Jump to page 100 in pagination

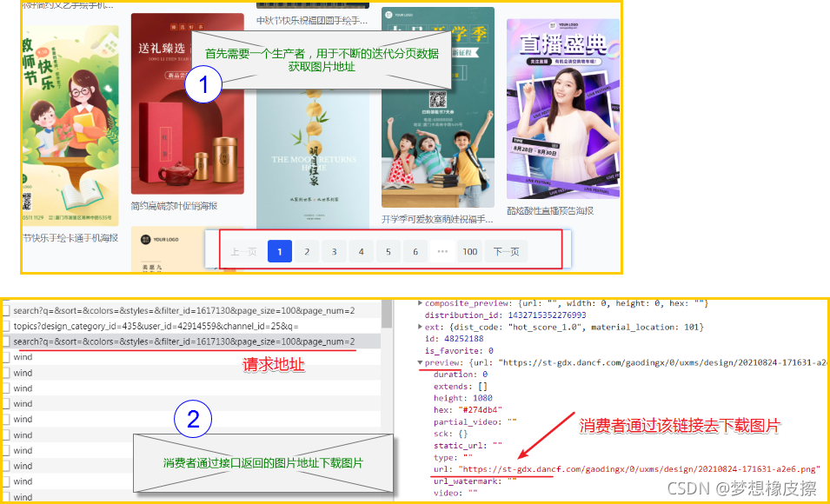470,251
